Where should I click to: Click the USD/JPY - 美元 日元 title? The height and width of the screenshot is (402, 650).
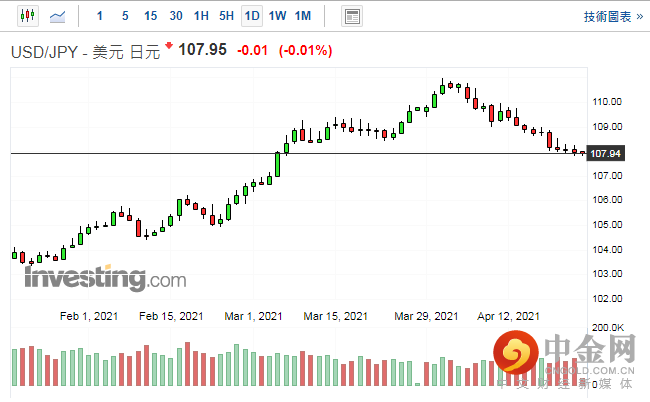85,53
